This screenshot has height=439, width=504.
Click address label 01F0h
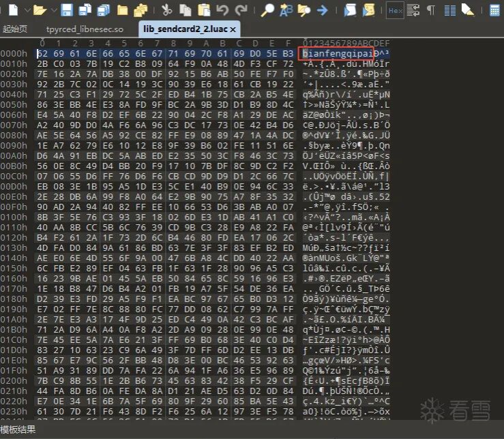[x=14, y=371]
